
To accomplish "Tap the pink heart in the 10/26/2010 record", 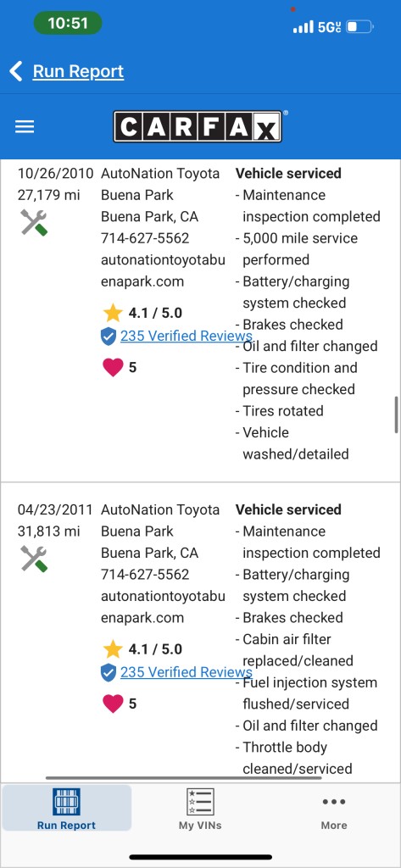I will (113, 367).
